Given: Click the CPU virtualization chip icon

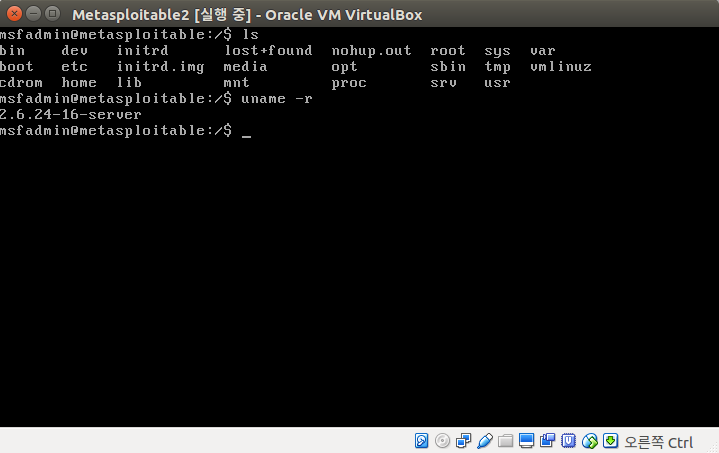Looking at the screenshot, I should [x=569, y=441].
